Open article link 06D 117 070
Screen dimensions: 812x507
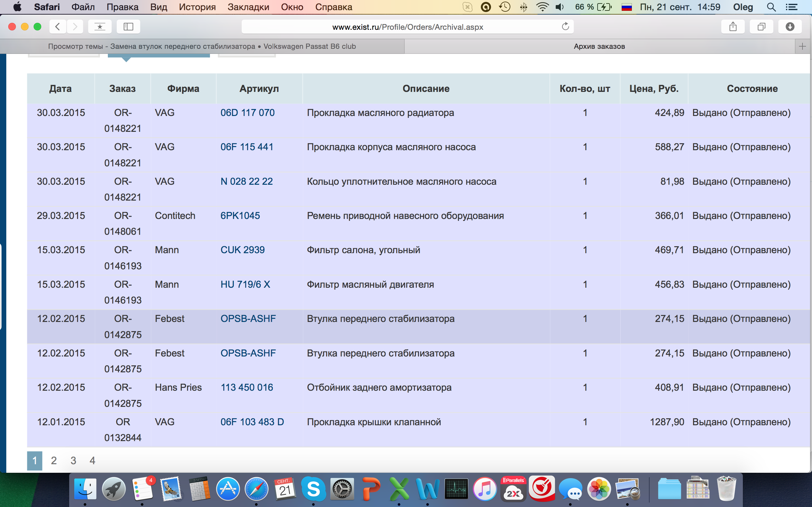point(247,113)
